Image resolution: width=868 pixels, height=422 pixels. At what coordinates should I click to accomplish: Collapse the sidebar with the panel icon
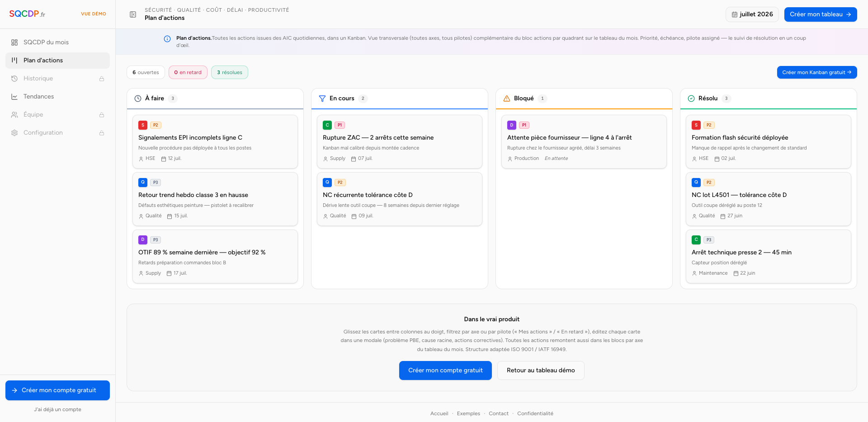[x=133, y=14]
